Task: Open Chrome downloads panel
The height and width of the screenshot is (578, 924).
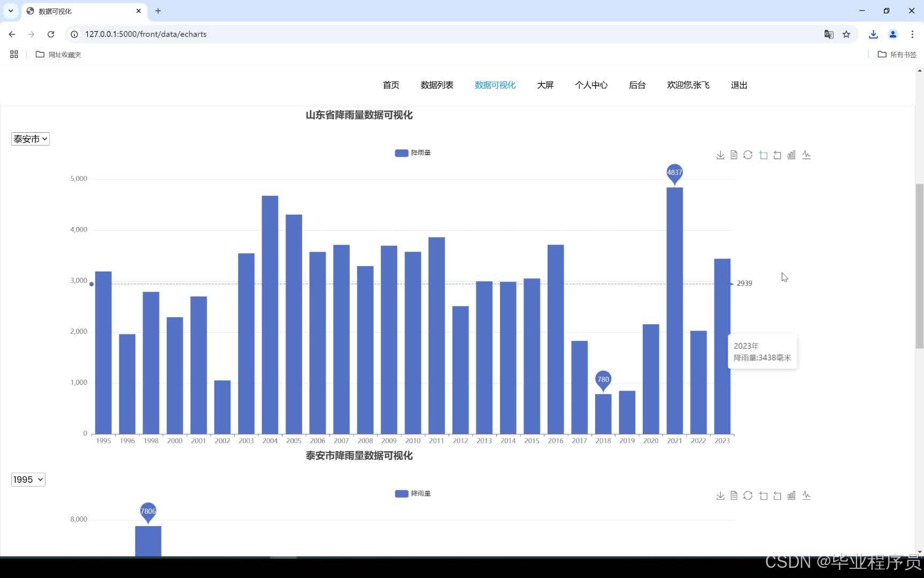Action: [873, 34]
